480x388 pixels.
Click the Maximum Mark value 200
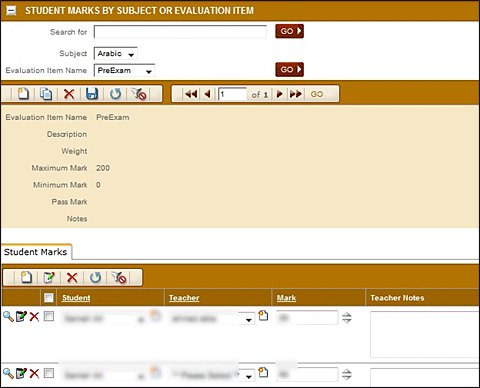pyautogui.click(x=103, y=168)
